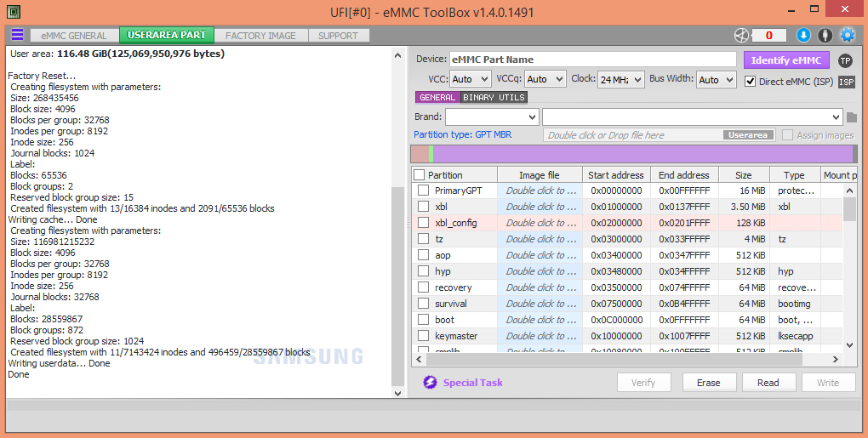Open the VCC voltage dropdown
The image size is (868, 438).
point(470,79)
